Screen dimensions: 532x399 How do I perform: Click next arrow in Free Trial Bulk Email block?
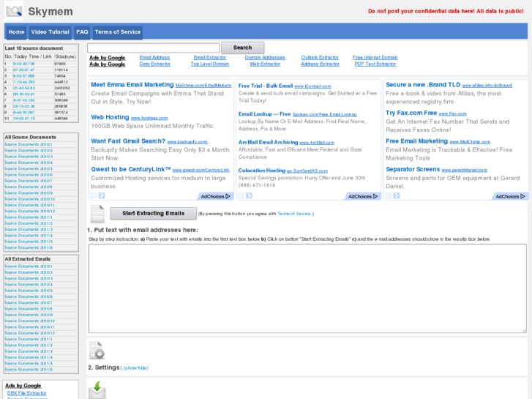249,195
